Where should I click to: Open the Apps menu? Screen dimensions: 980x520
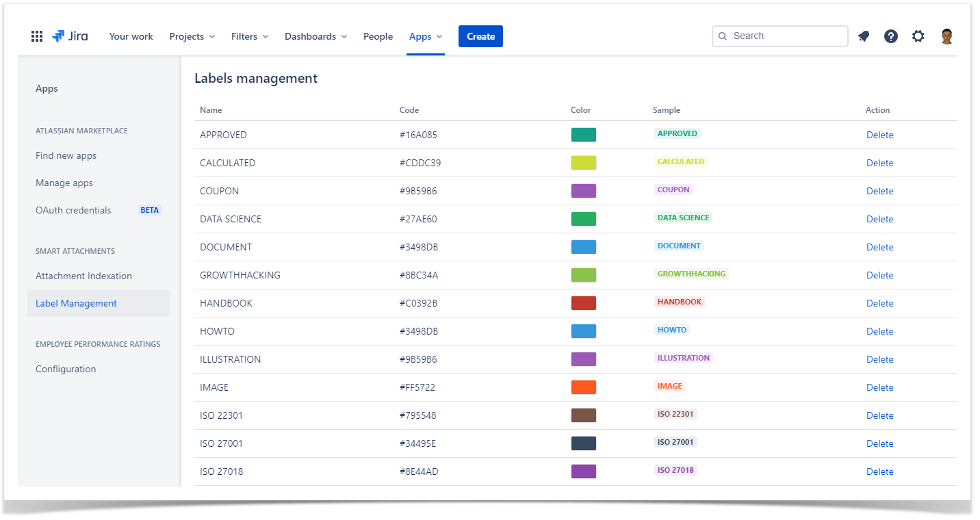(425, 36)
